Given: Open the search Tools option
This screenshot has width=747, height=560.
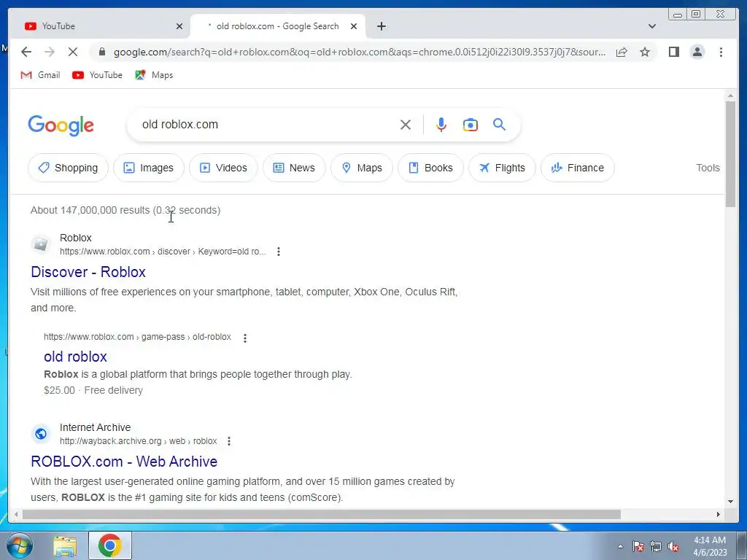Looking at the screenshot, I should pos(708,168).
